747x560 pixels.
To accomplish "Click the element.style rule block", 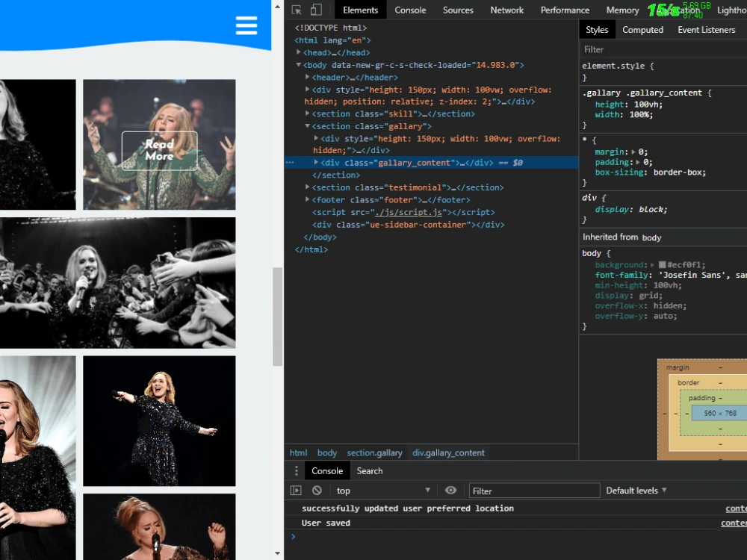I will 663,72.
